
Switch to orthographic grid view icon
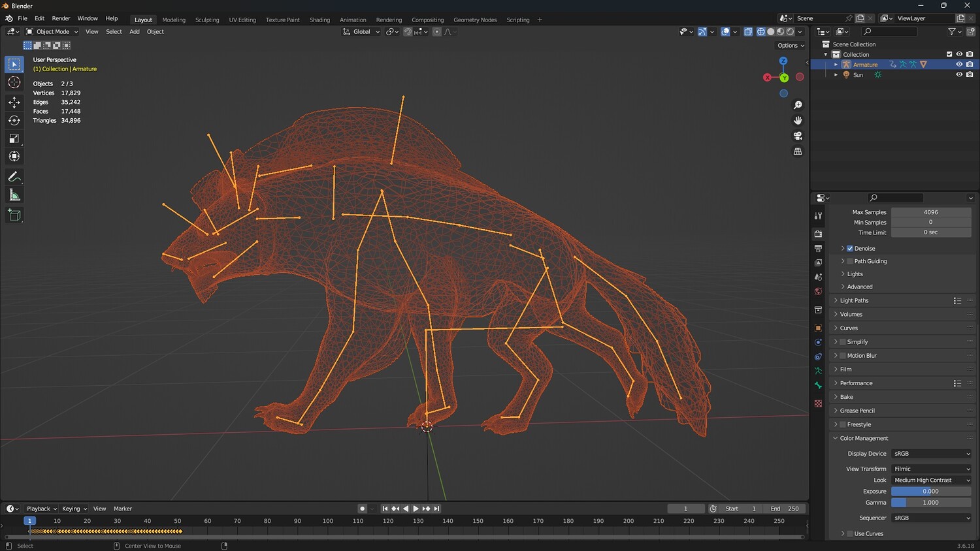[798, 151]
